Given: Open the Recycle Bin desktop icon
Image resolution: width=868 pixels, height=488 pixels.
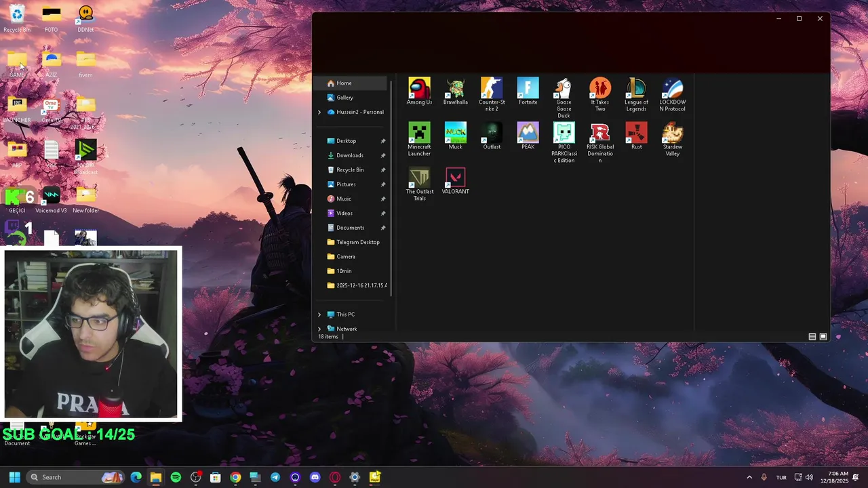Looking at the screenshot, I should [x=17, y=19].
